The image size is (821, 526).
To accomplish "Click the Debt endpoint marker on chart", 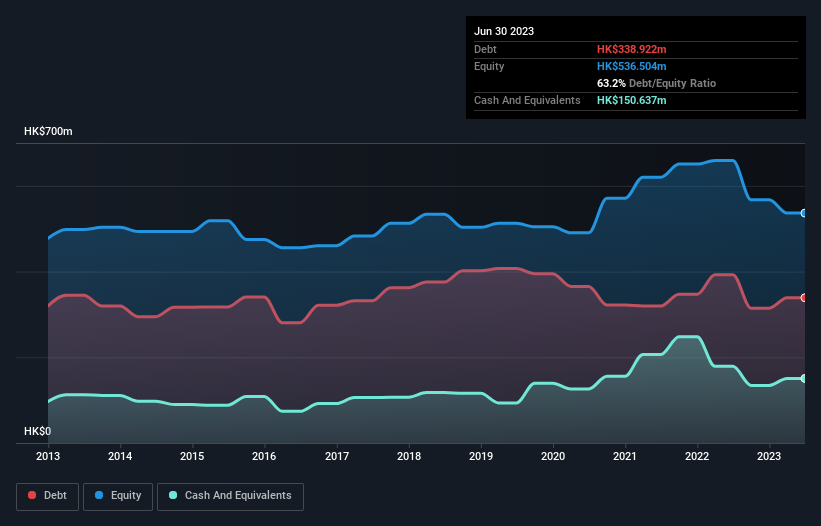I will click(x=804, y=298).
